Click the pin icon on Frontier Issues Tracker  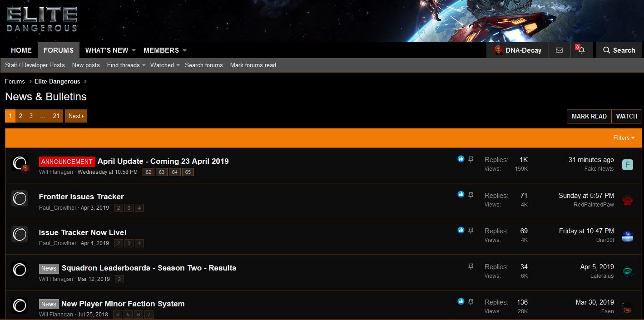coord(471,195)
